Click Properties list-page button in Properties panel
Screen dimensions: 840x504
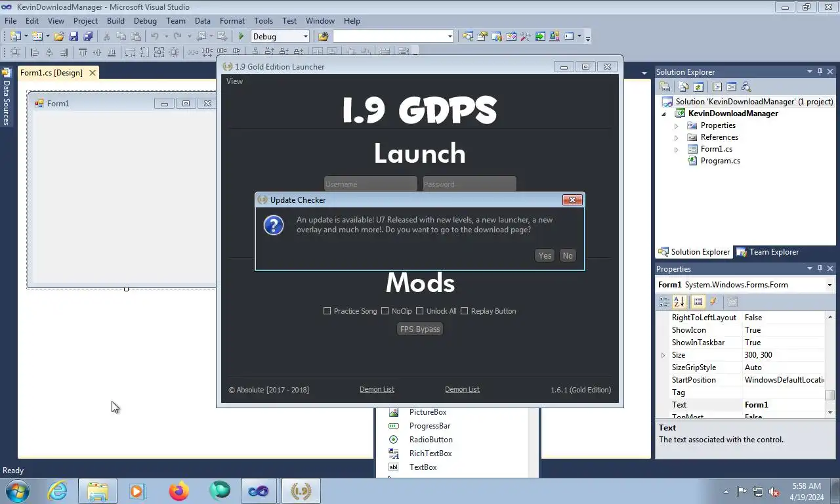[698, 302]
